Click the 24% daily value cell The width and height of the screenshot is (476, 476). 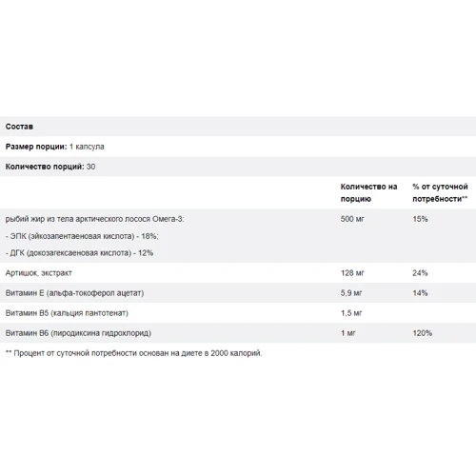pyautogui.click(x=420, y=273)
